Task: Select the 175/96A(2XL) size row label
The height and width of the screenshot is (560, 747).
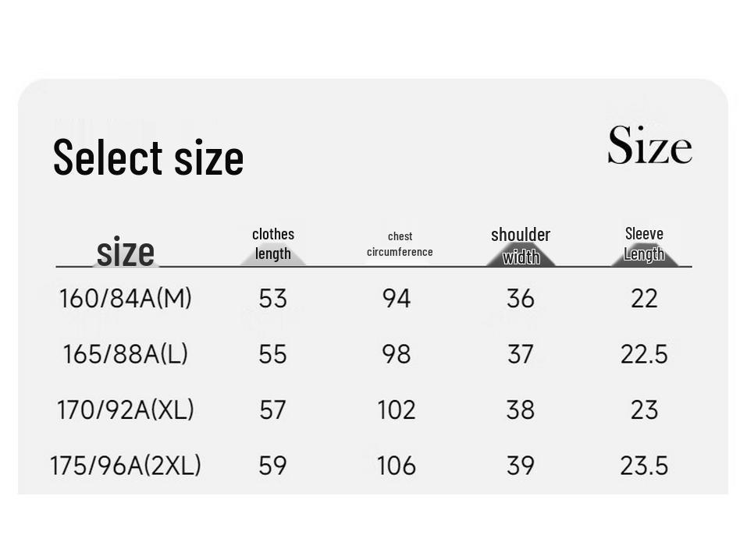Action: pos(126,466)
